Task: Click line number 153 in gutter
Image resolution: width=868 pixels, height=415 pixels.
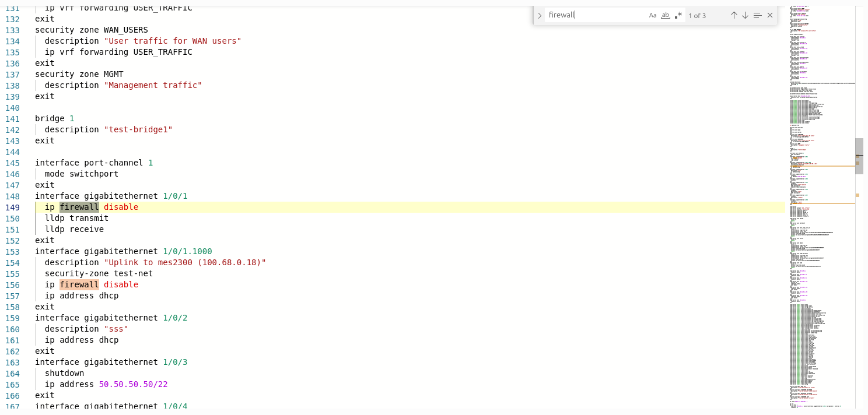Action: coord(13,251)
